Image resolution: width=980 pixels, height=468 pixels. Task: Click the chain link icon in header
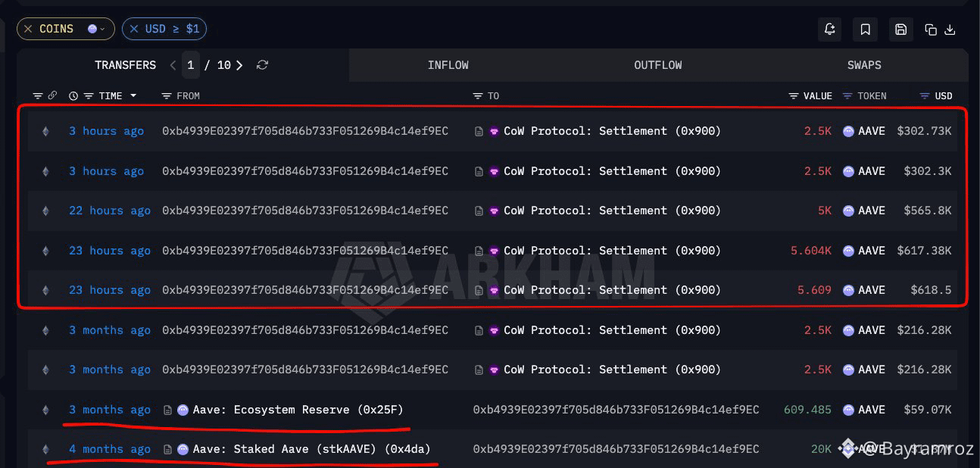(52, 96)
